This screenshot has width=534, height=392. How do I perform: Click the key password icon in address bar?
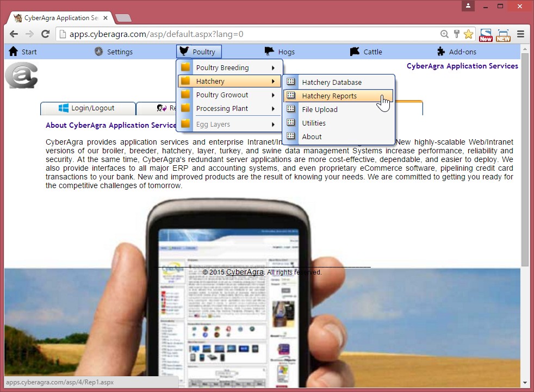(x=457, y=34)
